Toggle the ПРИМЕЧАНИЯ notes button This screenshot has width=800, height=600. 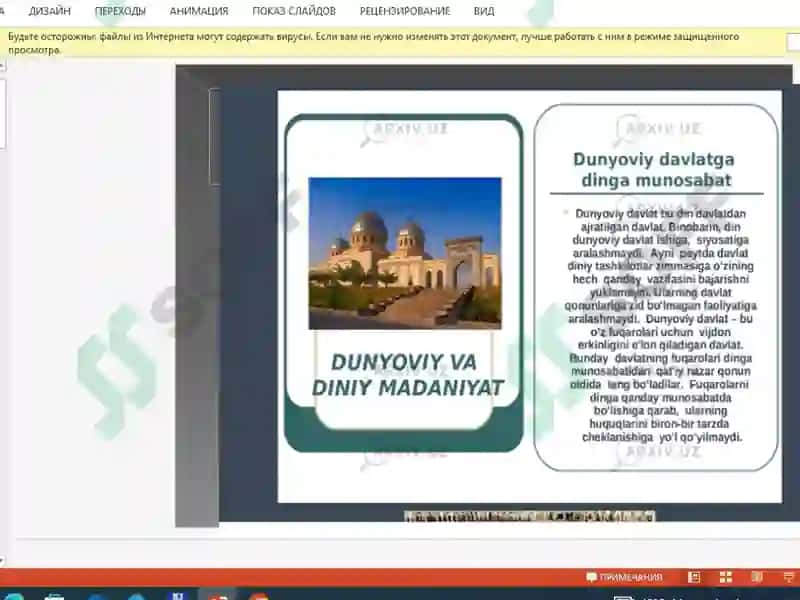tap(624, 577)
